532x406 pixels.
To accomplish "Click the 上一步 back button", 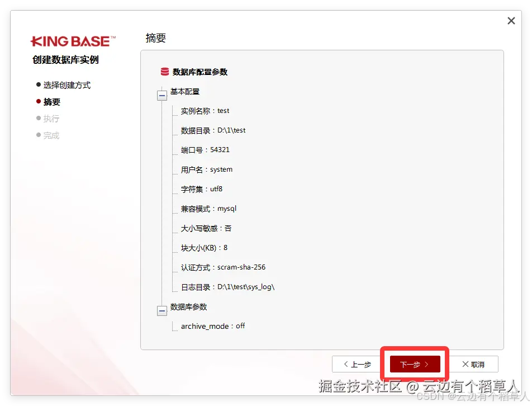I will (357, 364).
